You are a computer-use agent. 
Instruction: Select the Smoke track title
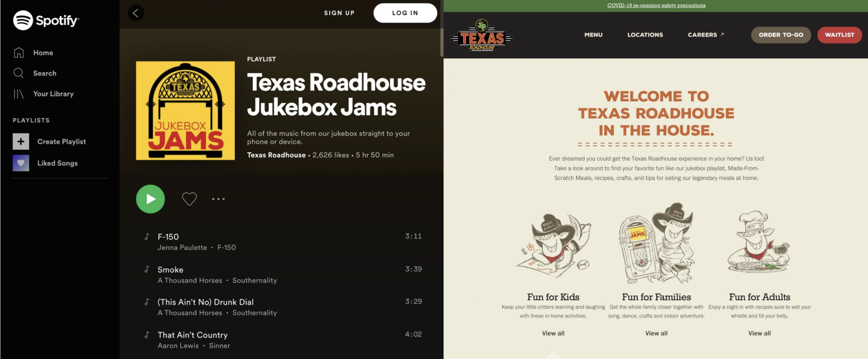click(x=170, y=270)
